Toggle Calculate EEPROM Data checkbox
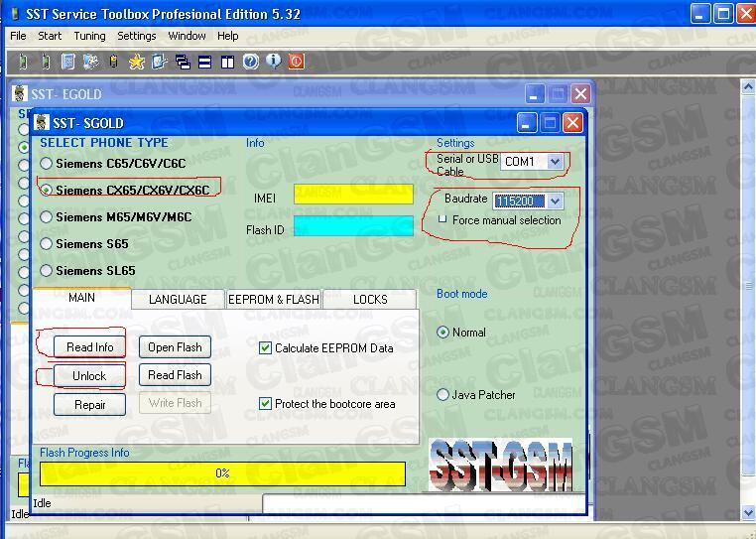The height and width of the screenshot is (539, 756). coord(265,347)
